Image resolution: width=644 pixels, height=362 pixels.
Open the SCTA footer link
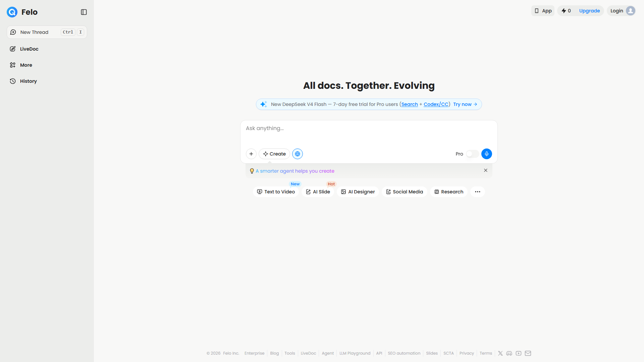click(x=448, y=353)
